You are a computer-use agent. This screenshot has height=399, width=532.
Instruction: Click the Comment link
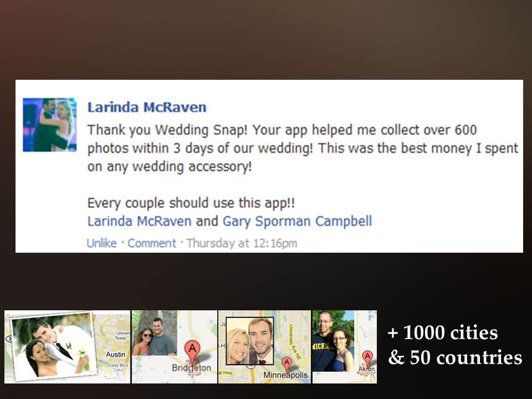coord(152,243)
